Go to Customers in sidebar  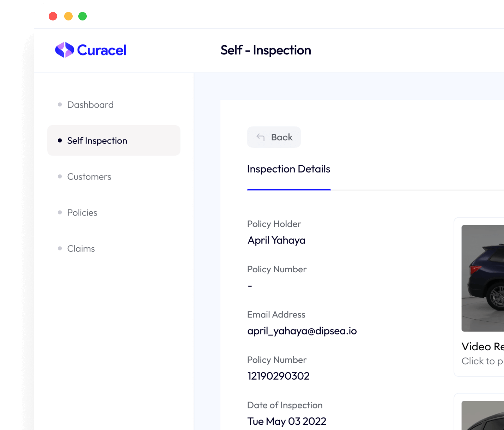pos(89,177)
